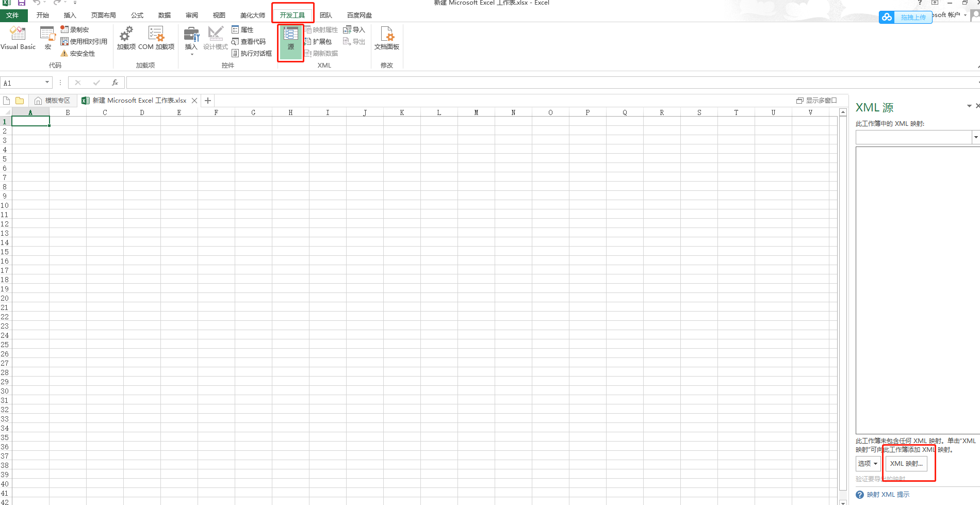Screen dimensions: 980x505
Task: Switch to the Formulas (公式) tab
Action: click(137, 15)
